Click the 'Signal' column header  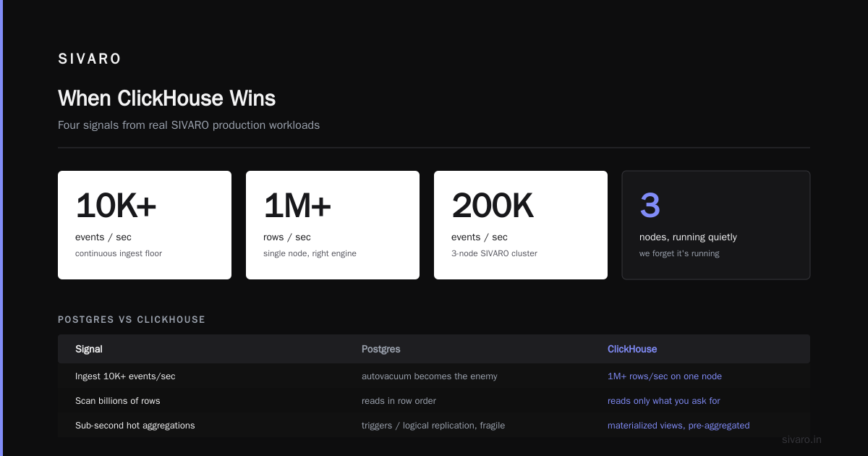coord(89,349)
